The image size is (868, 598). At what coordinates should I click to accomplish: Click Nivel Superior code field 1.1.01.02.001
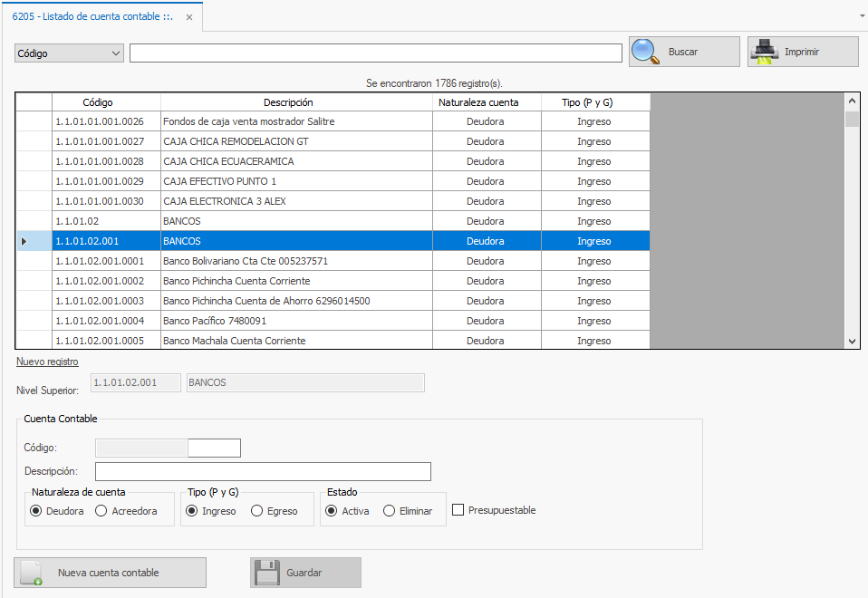pos(136,382)
